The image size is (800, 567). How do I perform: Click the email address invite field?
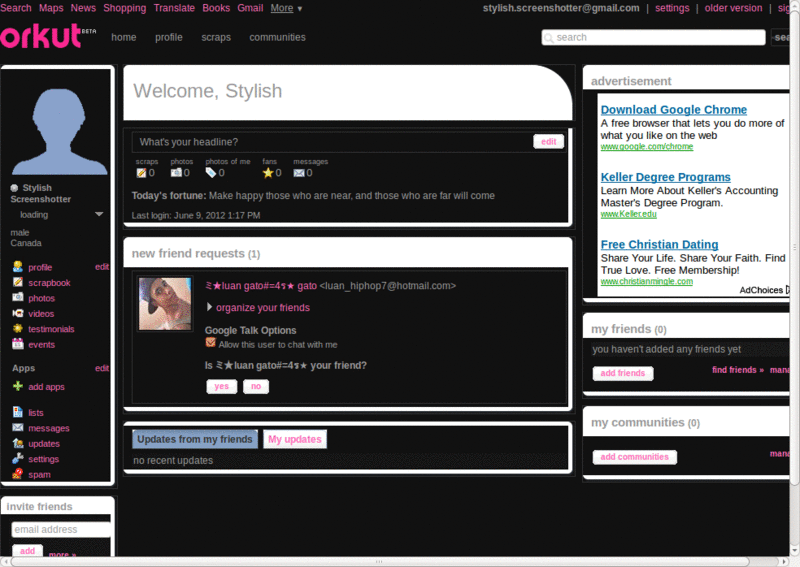click(61, 529)
